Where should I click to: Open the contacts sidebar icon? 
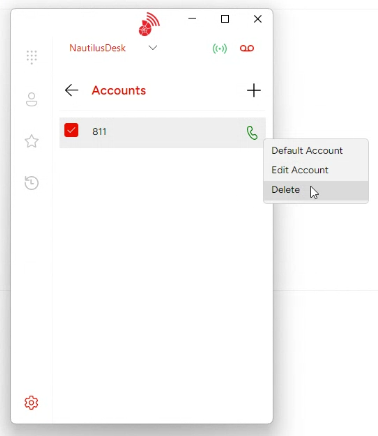(x=32, y=99)
